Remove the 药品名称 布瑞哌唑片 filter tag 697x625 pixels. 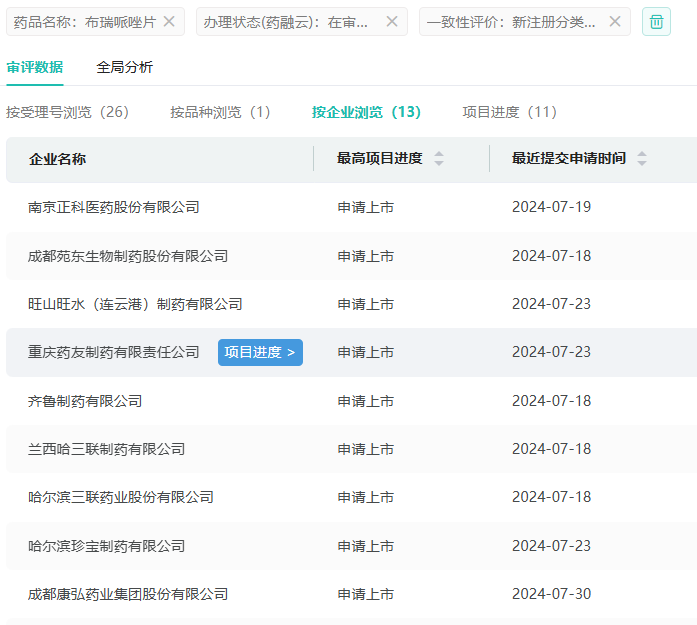pyautogui.click(x=169, y=21)
